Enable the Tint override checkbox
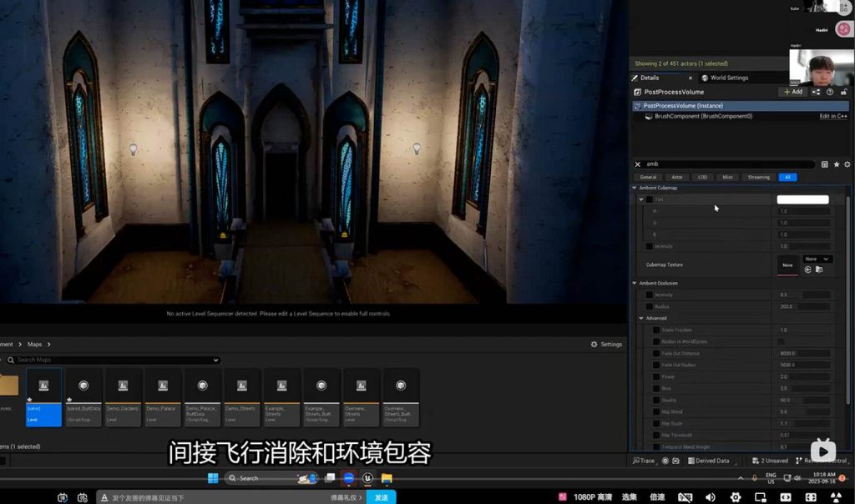Image resolution: width=855 pixels, height=504 pixels. (650, 200)
